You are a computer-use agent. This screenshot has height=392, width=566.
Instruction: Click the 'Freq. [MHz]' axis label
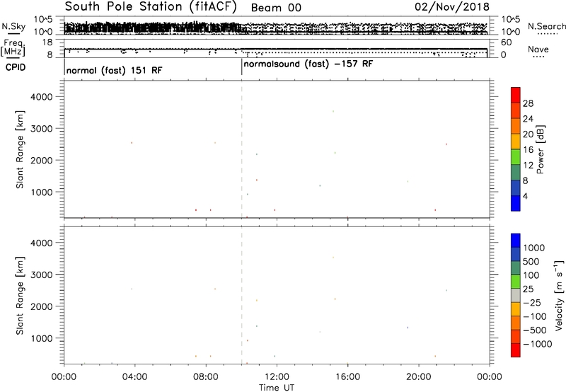point(13,47)
